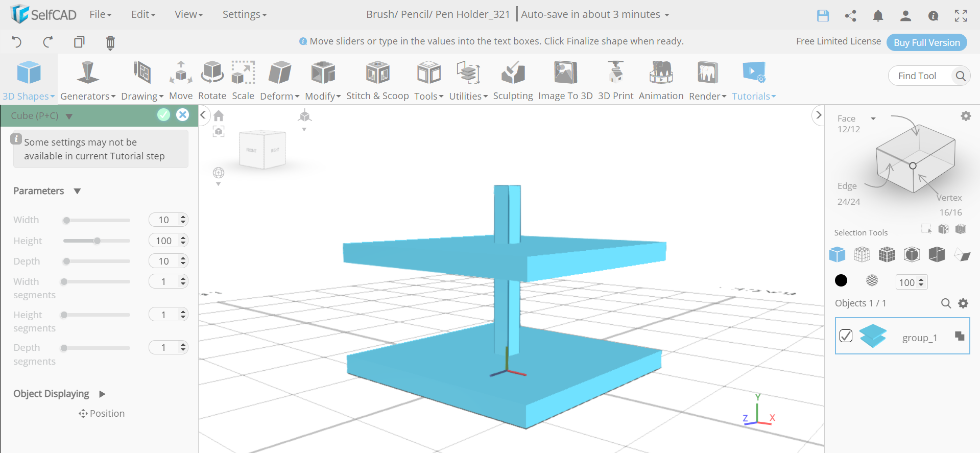
Task: Select the Move tool
Action: (x=181, y=80)
